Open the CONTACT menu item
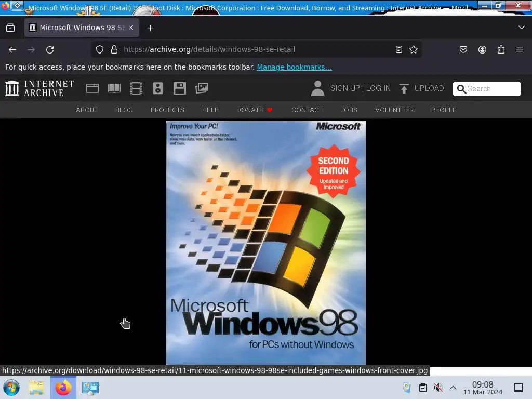The width and height of the screenshot is (532, 399). [307, 110]
